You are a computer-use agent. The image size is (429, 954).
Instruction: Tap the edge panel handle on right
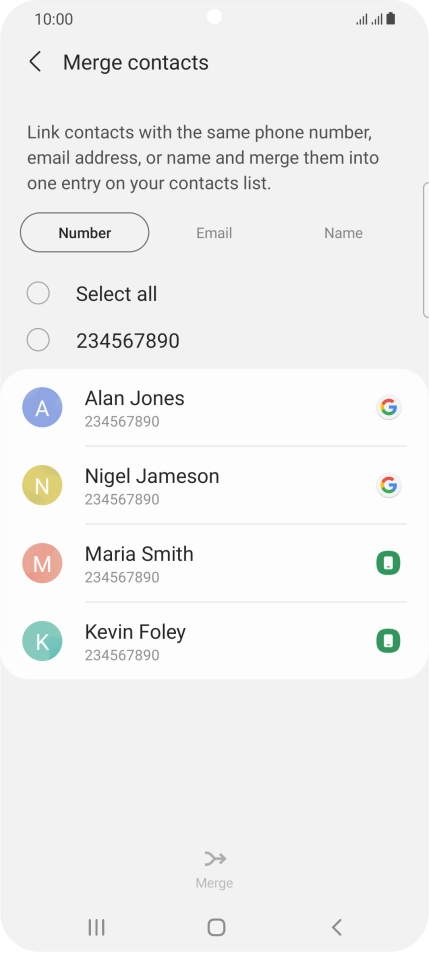coord(425,250)
